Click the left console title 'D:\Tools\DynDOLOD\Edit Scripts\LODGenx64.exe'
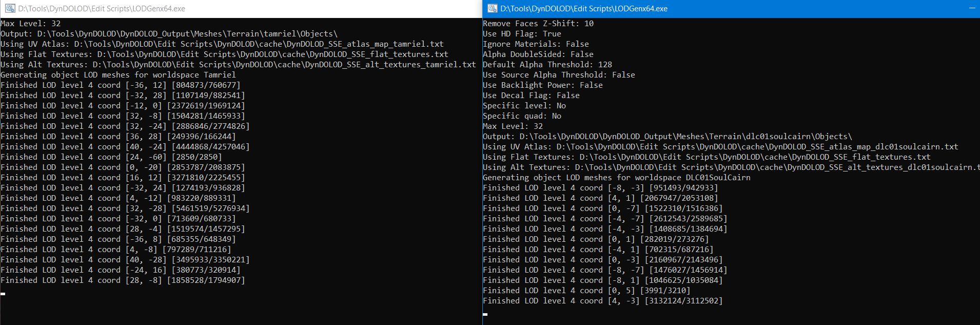The height and width of the screenshot is (325, 980). click(x=102, y=9)
